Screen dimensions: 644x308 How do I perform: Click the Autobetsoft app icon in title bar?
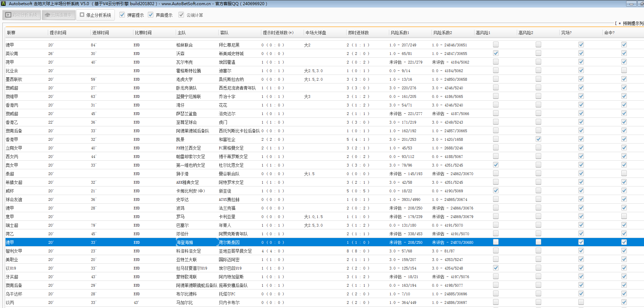pos(3,4)
